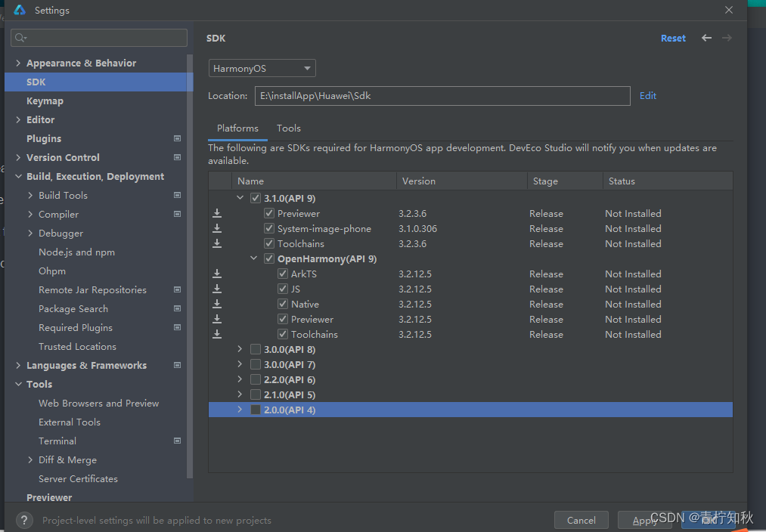Image resolution: width=766 pixels, height=532 pixels.
Task: Click download icon for Toolchains 3.2.12.5
Action: [217, 334]
